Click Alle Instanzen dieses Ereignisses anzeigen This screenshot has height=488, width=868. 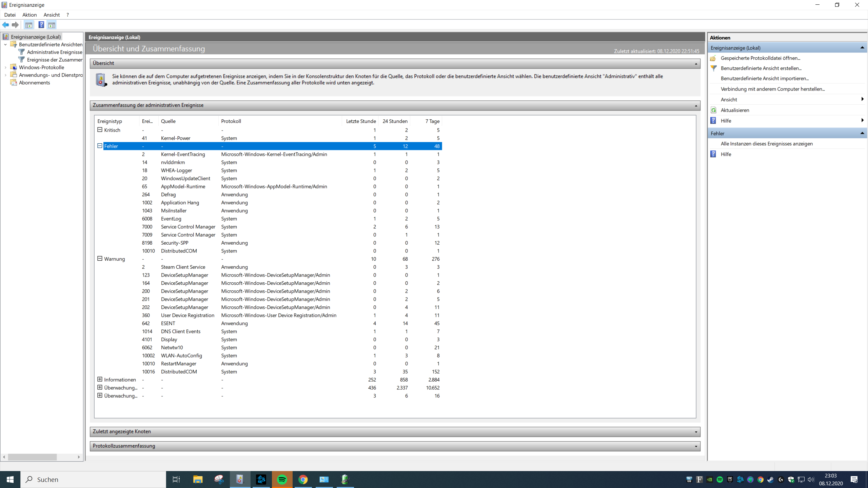[x=766, y=144]
